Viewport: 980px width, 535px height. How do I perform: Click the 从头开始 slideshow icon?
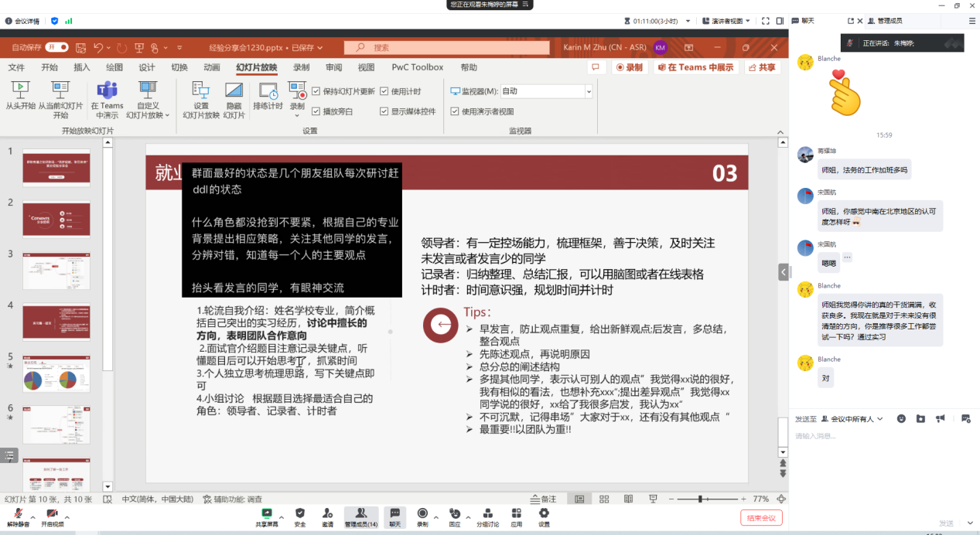coord(21,90)
